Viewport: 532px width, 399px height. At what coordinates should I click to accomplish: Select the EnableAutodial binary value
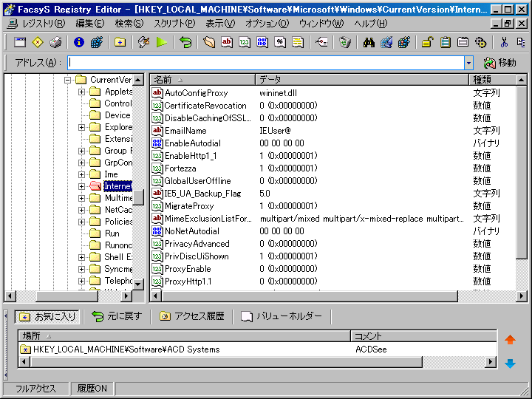click(192, 143)
